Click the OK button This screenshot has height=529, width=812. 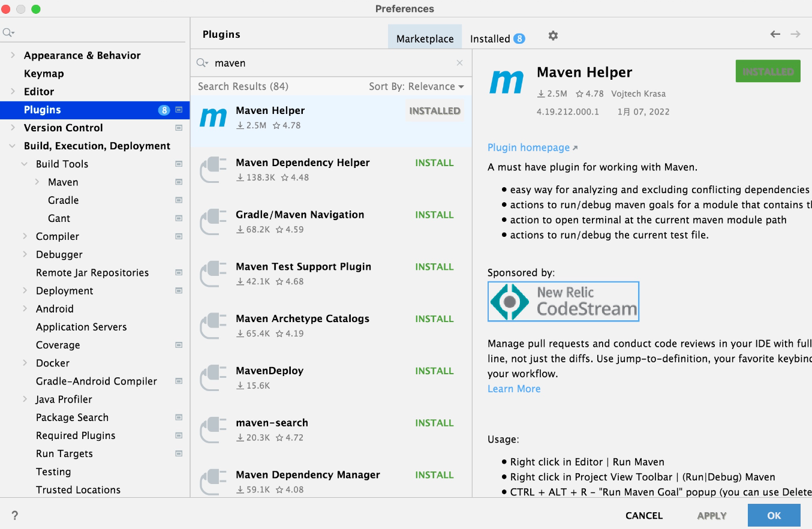(x=774, y=515)
